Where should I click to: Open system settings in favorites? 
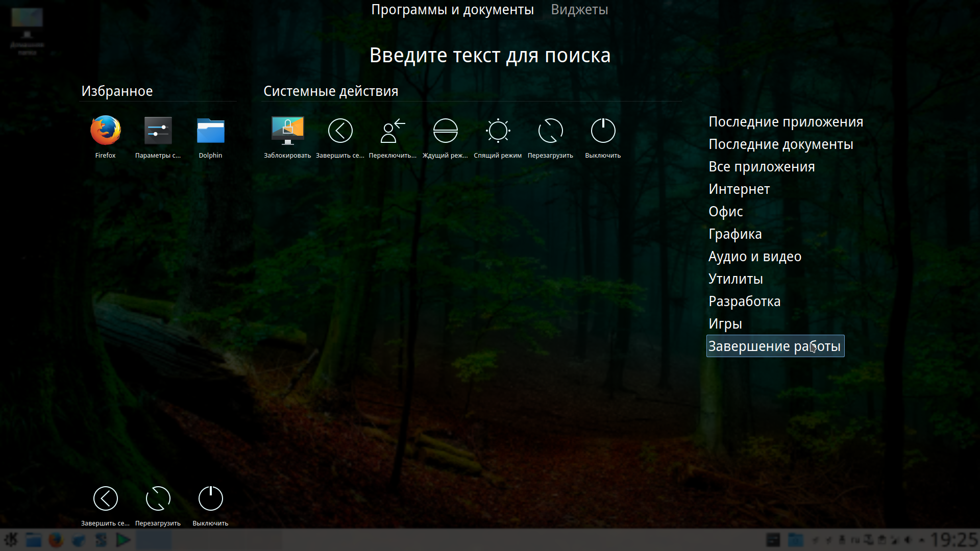tap(158, 131)
